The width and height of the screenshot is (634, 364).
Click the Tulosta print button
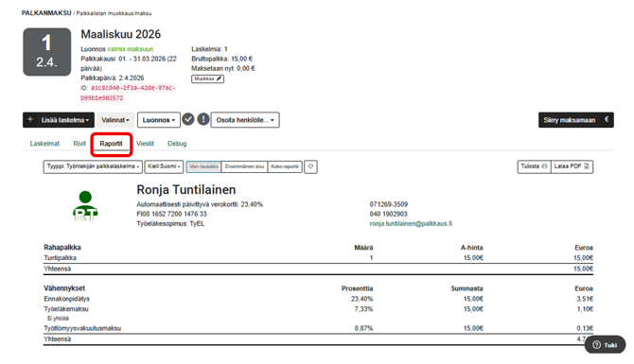click(x=534, y=166)
